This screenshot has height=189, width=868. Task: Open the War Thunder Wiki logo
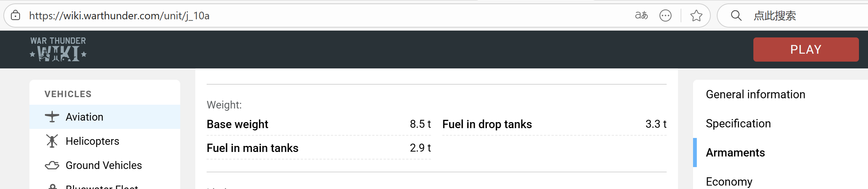click(58, 49)
